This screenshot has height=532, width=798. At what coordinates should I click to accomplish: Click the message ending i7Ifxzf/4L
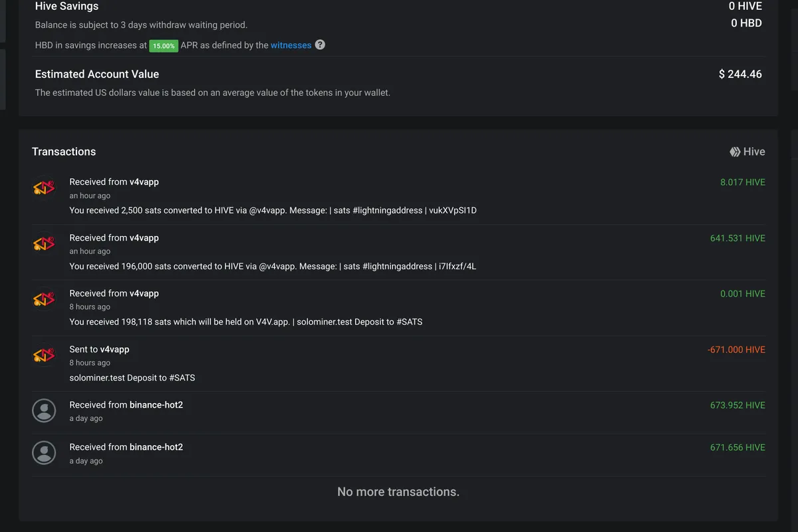click(x=273, y=266)
